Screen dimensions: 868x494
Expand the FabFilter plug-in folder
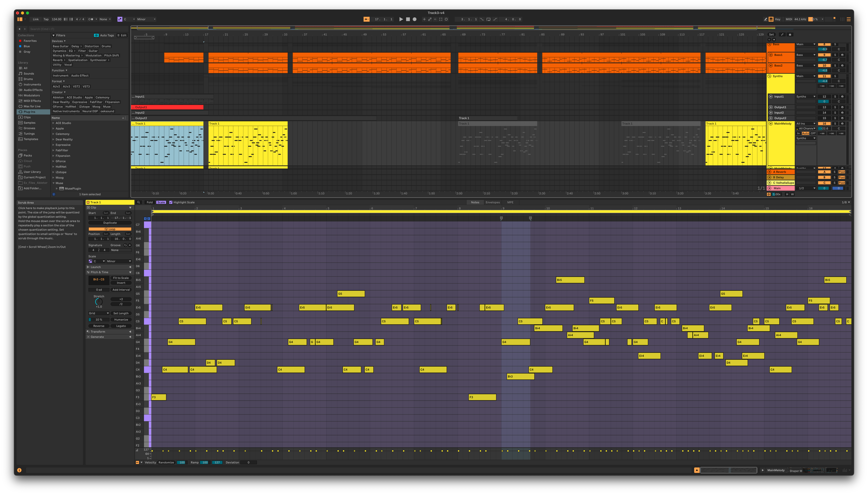click(x=53, y=150)
